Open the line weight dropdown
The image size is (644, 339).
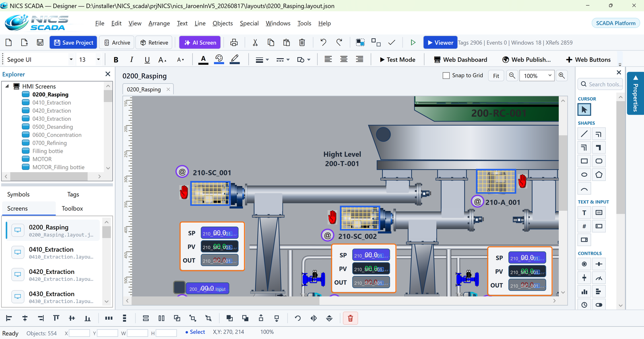tap(262, 60)
